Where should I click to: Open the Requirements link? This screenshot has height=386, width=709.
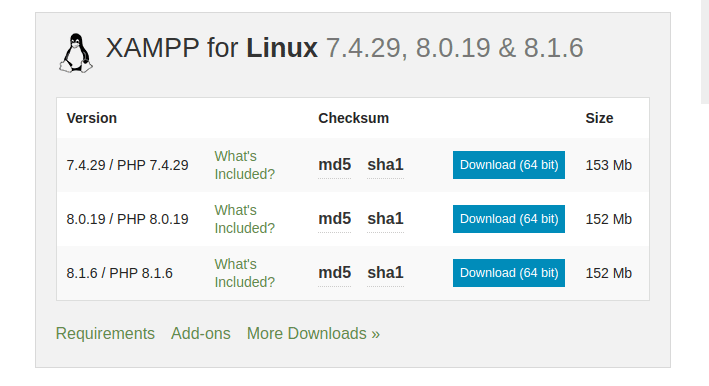[105, 334]
